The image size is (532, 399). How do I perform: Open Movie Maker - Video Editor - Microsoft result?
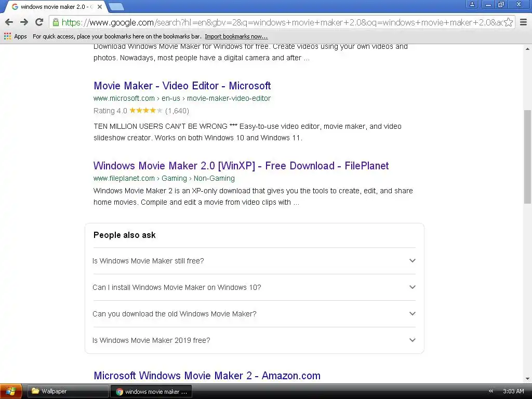[x=182, y=86]
